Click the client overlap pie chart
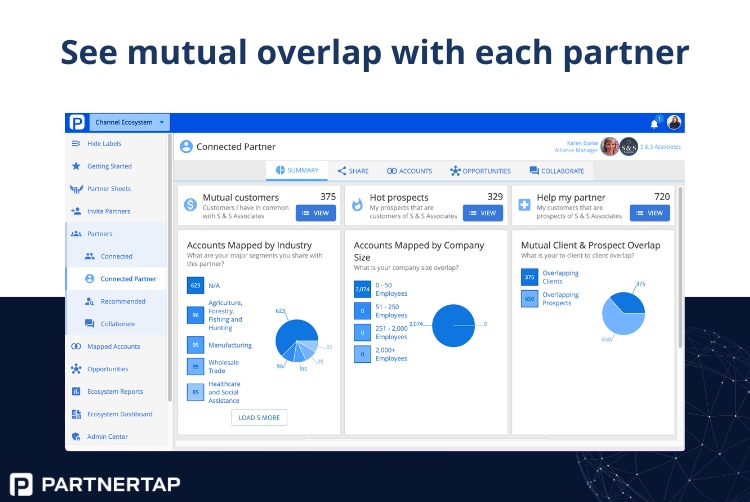750x502 pixels. (x=623, y=313)
